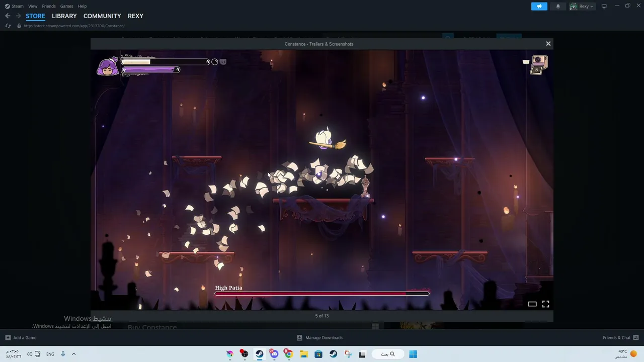This screenshot has height=362, width=644.
Task: Open the Friends menu
Action: 49,6
